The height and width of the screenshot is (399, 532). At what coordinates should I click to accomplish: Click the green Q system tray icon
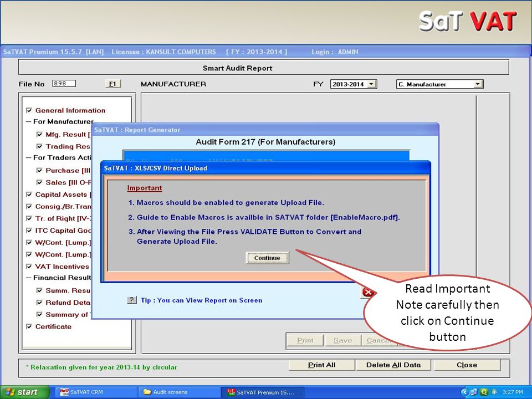pyautogui.click(x=484, y=392)
